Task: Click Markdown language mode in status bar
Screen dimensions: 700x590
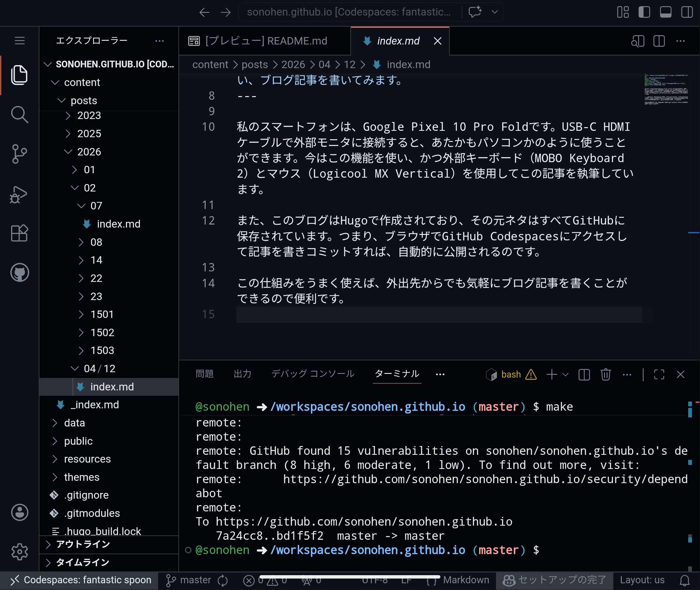Action: 466,580
